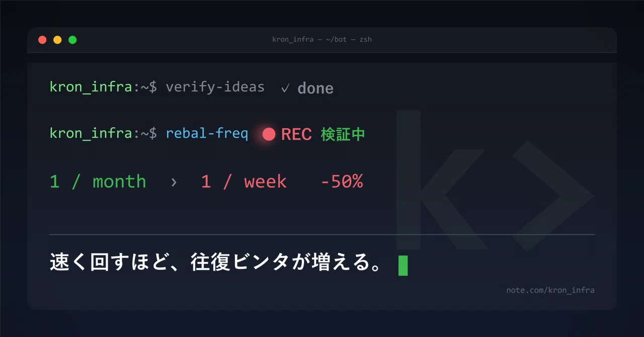
Task: Click the REC label text
Action: (x=296, y=134)
